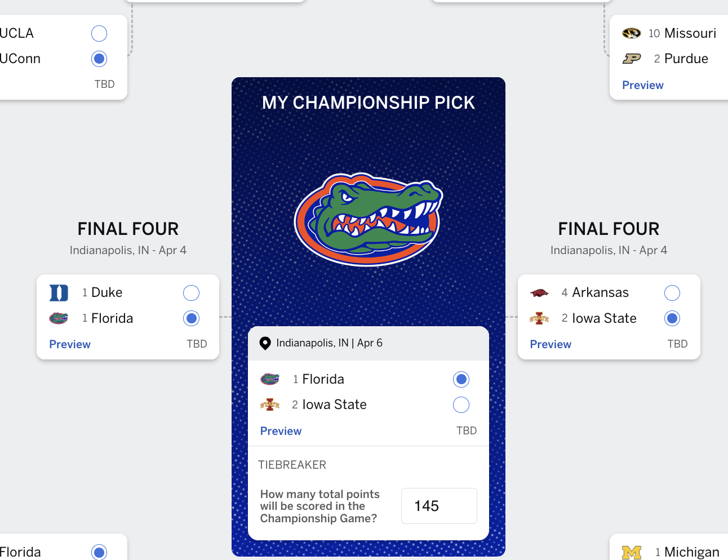Select Florida radio in championship game
728x560 pixels.
pyautogui.click(x=461, y=379)
